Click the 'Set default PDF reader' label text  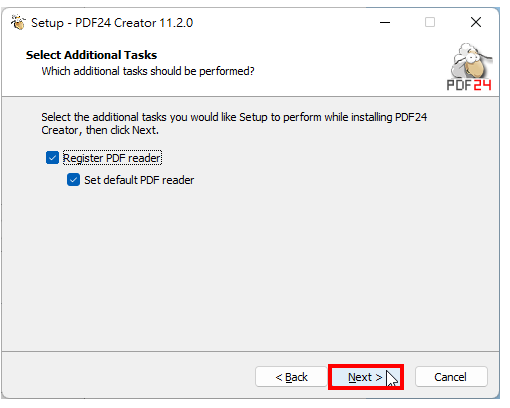[x=139, y=180]
